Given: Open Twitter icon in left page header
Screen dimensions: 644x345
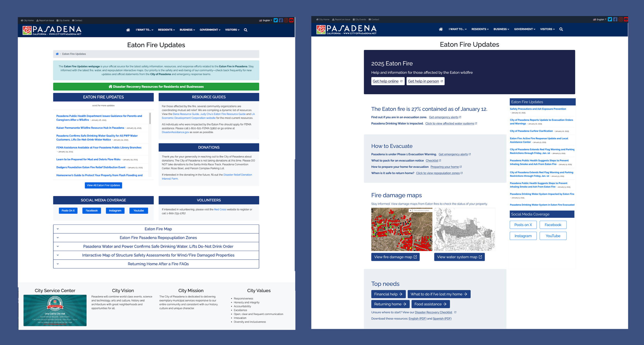Looking at the screenshot, I should point(276,20).
